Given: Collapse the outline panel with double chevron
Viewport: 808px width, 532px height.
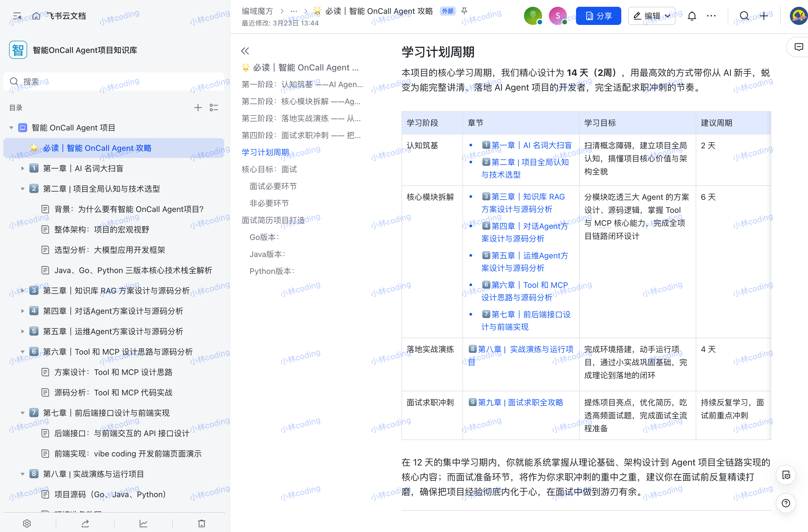Looking at the screenshot, I should tap(245, 51).
